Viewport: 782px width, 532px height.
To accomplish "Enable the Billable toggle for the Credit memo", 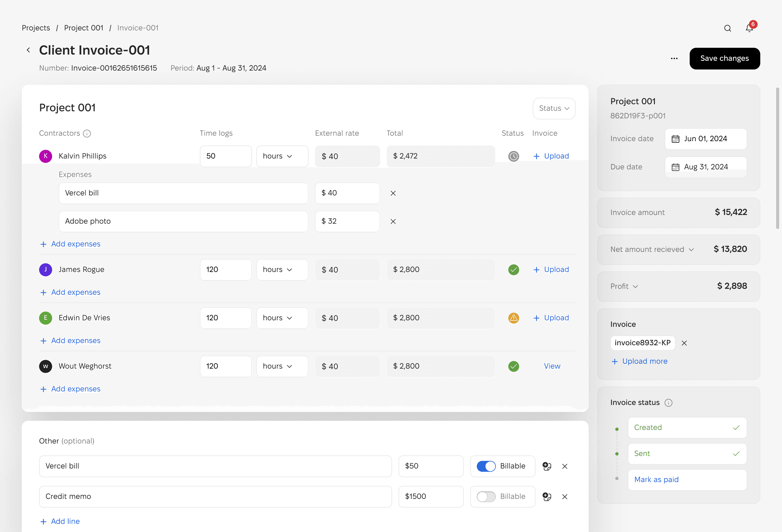I will 486,496.
